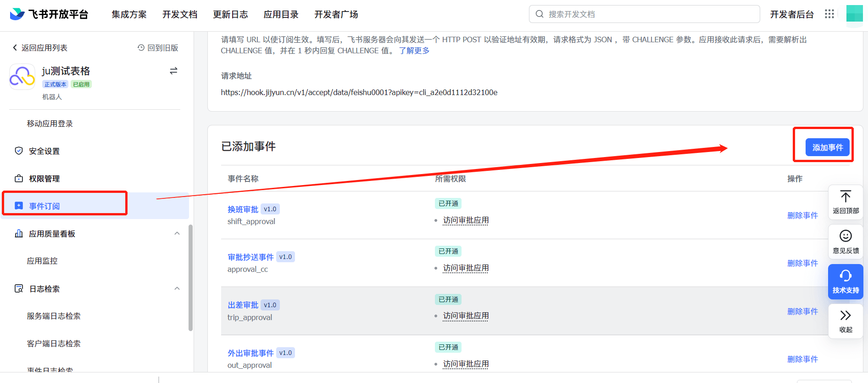
Task: Open 应用目录 in top navigation
Action: 281,14
